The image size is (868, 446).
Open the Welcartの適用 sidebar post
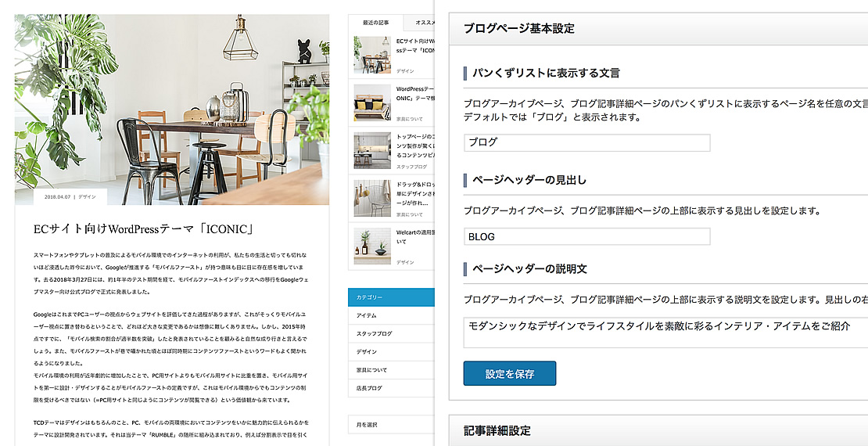(415, 236)
